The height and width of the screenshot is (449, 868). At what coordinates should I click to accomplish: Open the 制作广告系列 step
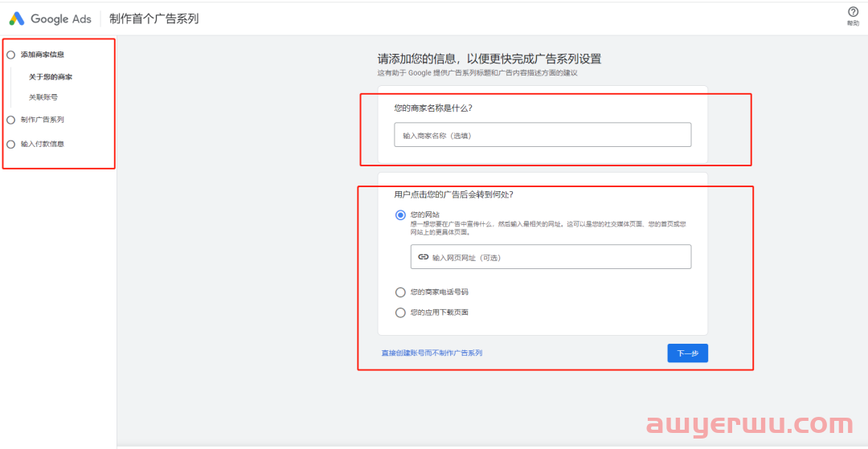(42, 120)
